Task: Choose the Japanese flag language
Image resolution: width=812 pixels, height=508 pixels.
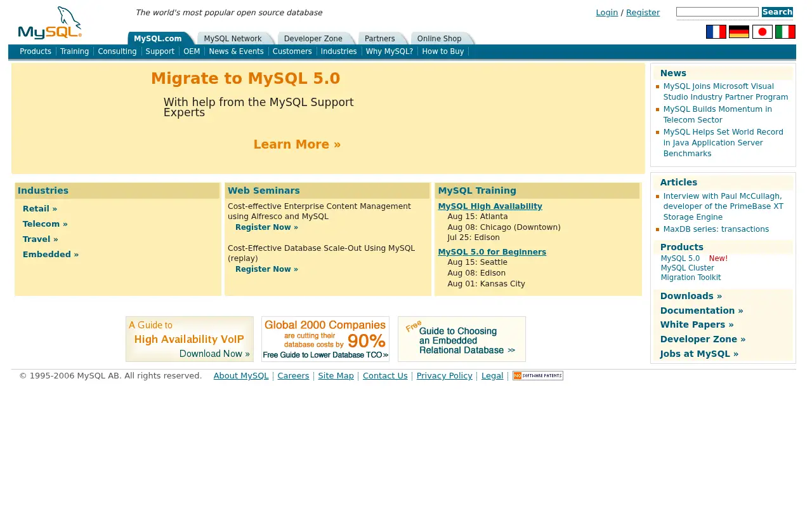Action: [x=762, y=32]
